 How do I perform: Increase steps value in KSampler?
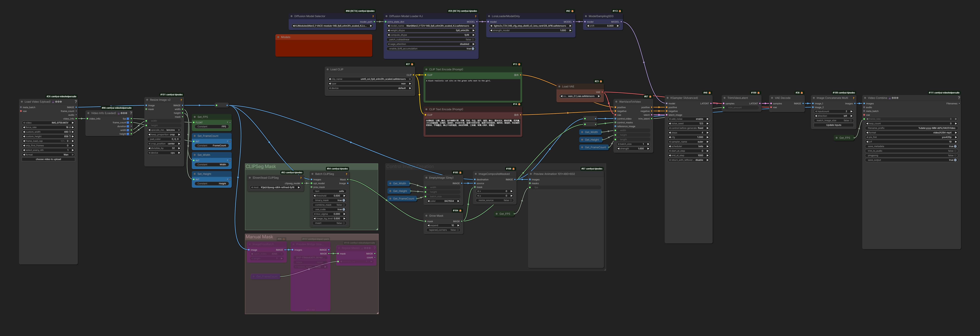(707, 132)
